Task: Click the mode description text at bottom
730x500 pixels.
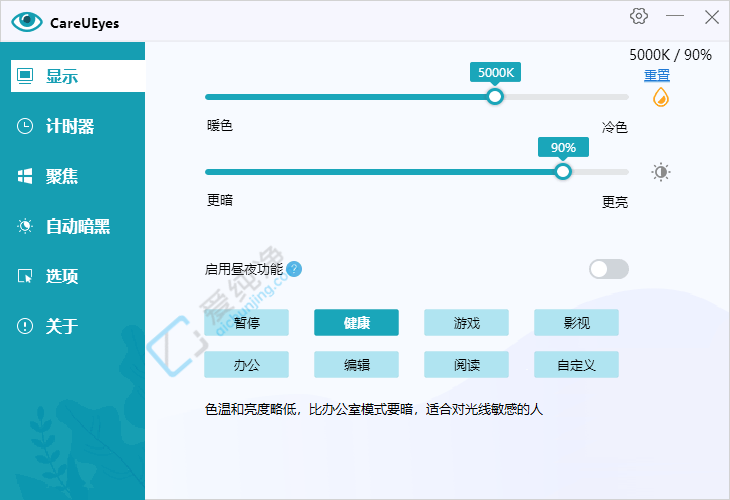Action: [x=374, y=409]
